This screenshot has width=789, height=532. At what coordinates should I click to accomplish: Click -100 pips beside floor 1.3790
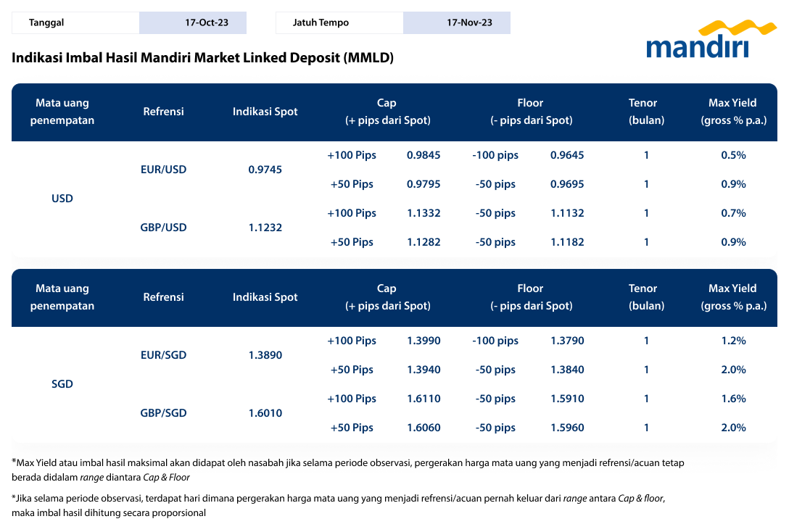tap(495, 341)
